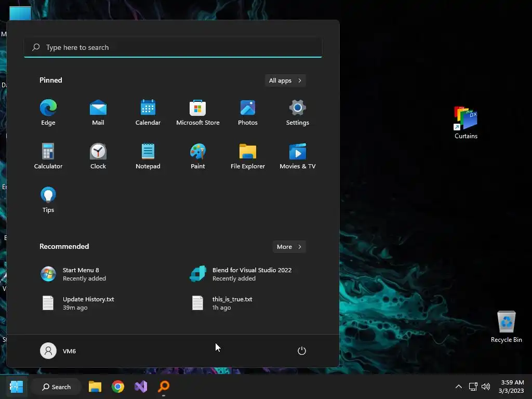Launch the Calculator app
The image size is (532, 399).
click(48, 156)
